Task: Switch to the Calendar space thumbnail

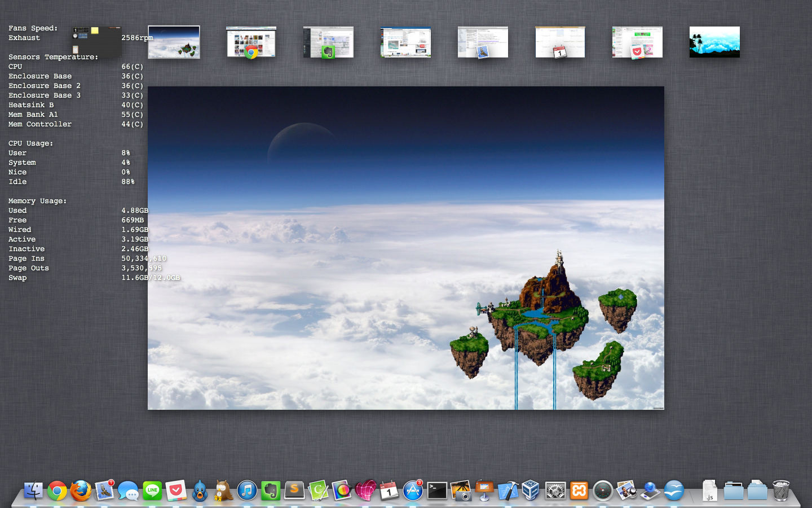Action: coord(560,42)
